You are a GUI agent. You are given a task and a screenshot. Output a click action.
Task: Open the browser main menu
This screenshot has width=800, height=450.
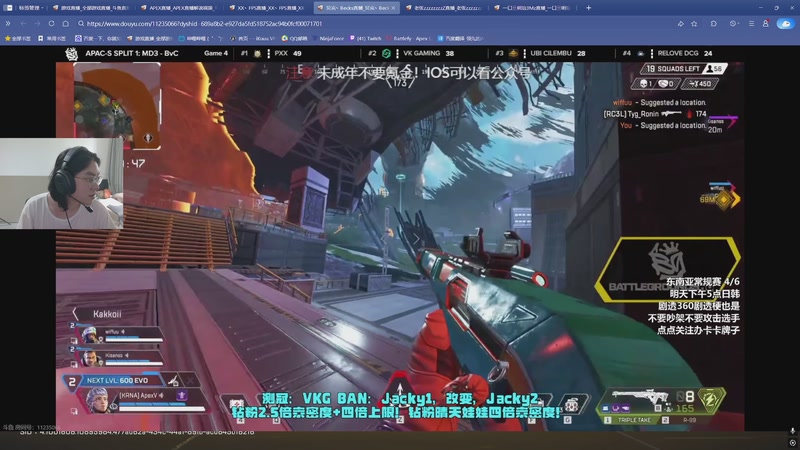[x=752, y=23]
